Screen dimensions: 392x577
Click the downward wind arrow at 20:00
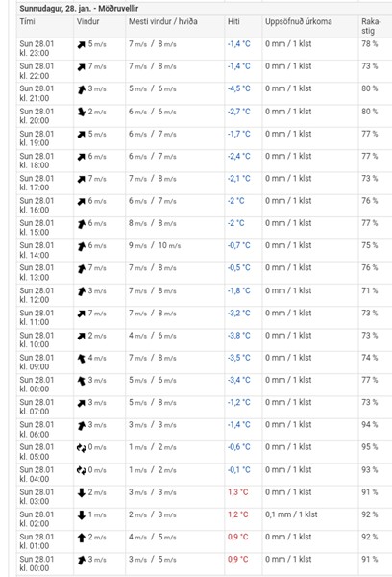pyautogui.click(x=82, y=112)
